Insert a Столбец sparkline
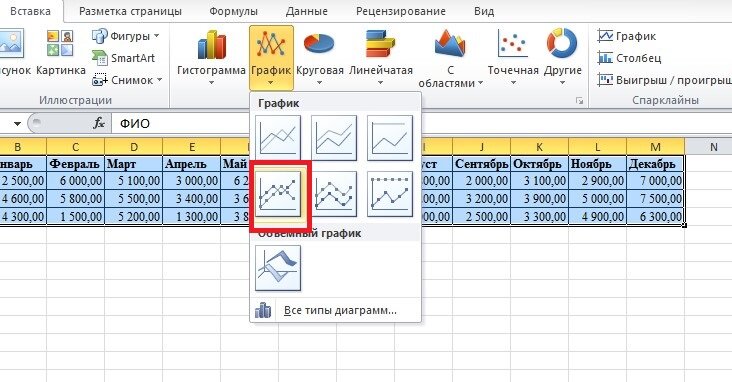Viewport: 732px width, 382px height. click(x=629, y=58)
